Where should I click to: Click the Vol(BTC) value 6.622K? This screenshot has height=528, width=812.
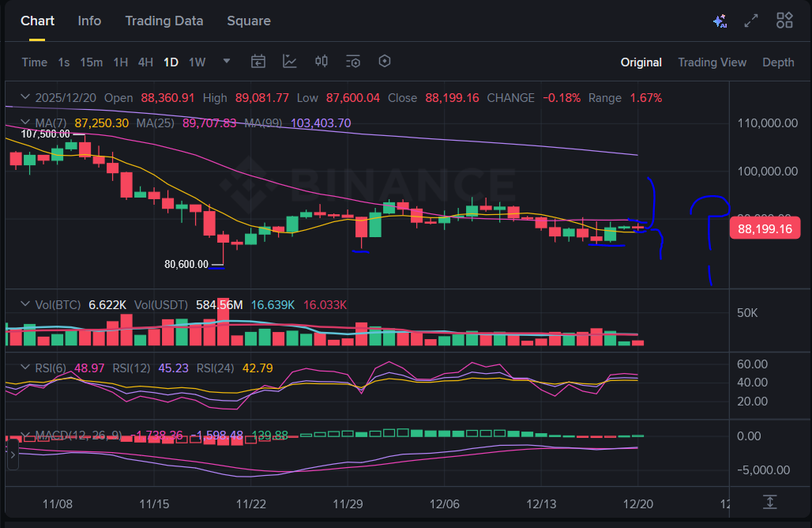pos(107,304)
